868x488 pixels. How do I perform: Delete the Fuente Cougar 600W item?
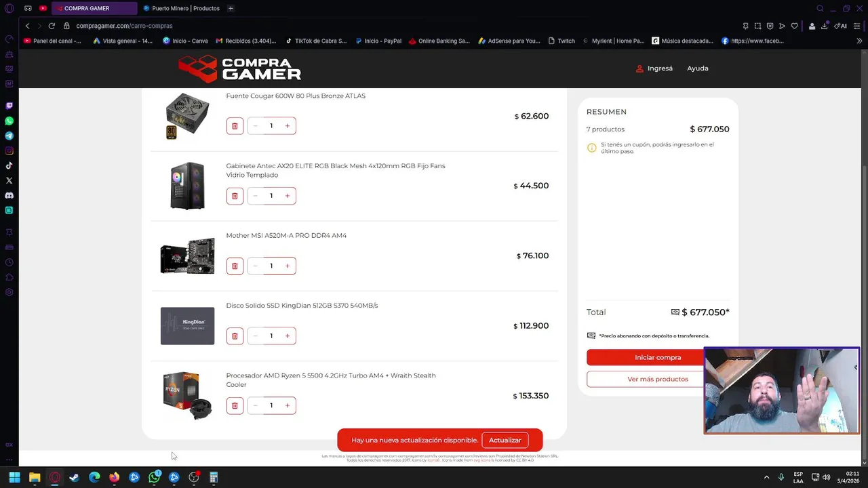tap(235, 126)
